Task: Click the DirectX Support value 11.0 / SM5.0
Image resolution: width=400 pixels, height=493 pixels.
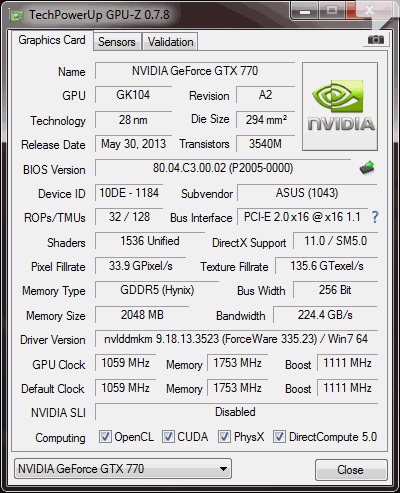Action: [x=335, y=241]
